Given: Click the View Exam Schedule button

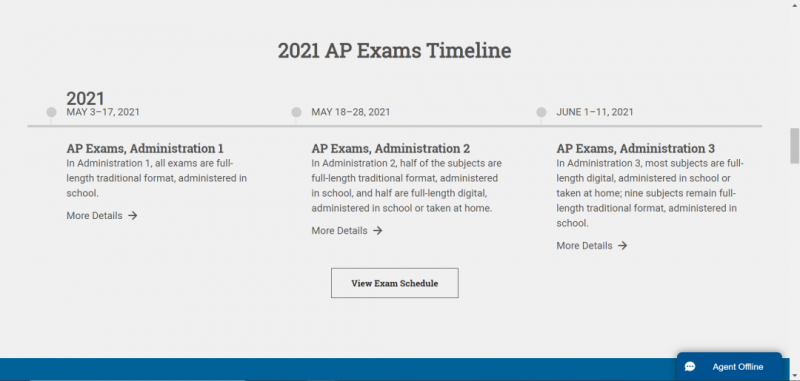Looking at the screenshot, I should coord(394,283).
